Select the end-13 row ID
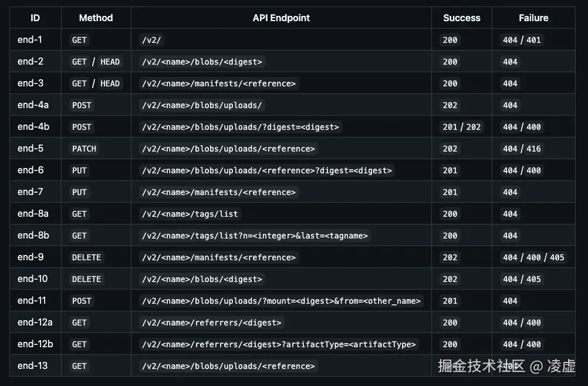Viewport: 588px width, 386px height. [x=32, y=365]
